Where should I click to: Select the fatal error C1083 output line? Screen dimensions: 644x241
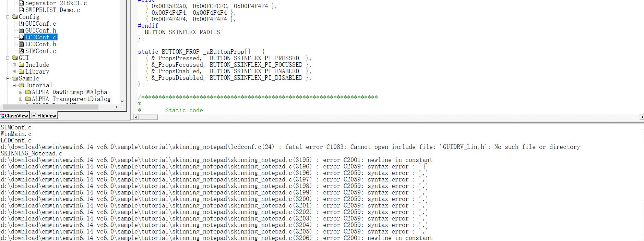click(290, 147)
